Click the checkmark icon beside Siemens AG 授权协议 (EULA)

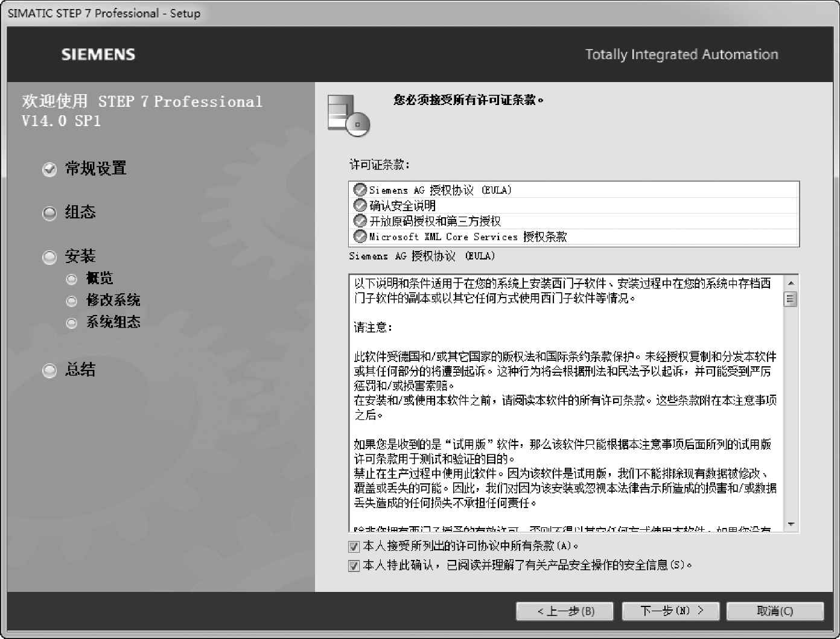coord(360,189)
